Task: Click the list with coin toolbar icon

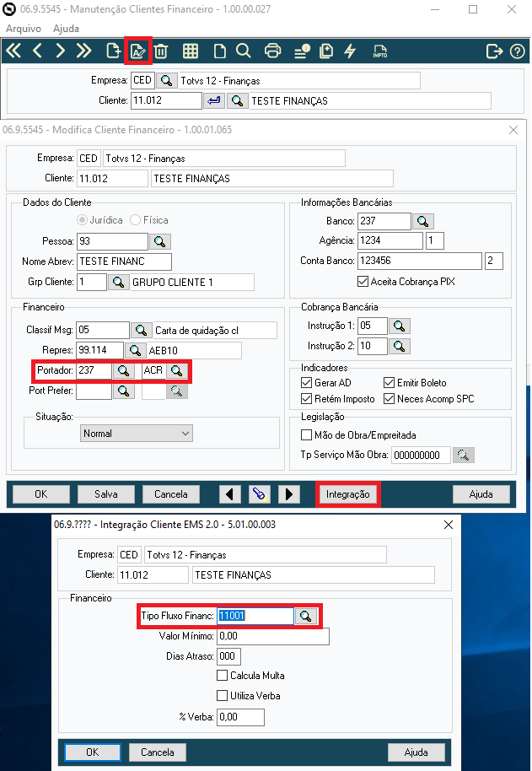Action: pos(302,51)
